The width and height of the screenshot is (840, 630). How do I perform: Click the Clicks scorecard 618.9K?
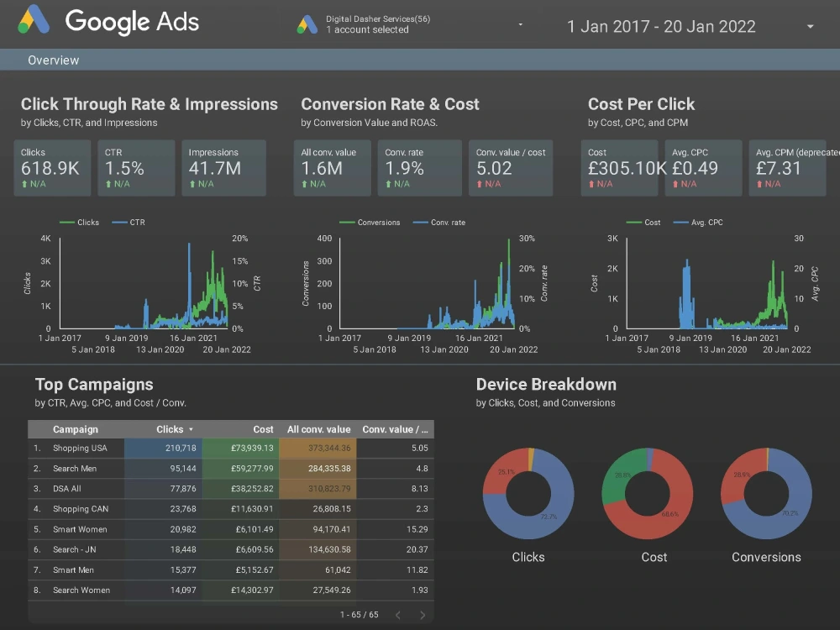click(52, 168)
